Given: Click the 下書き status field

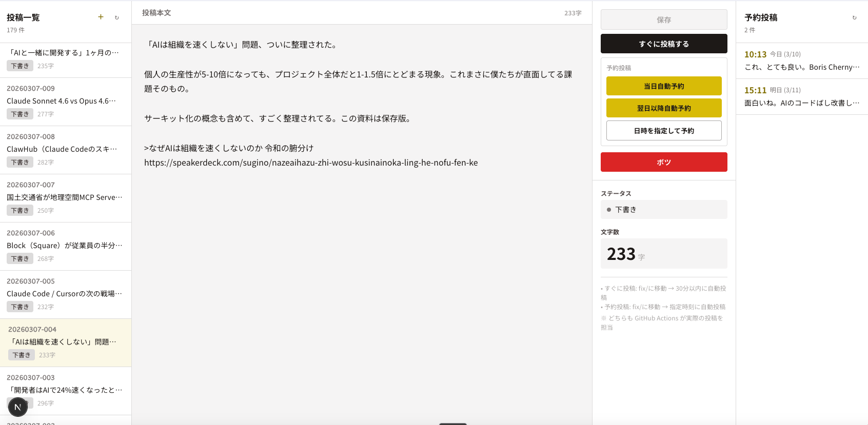Looking at the screenshot, I should [x=663, y=210].
